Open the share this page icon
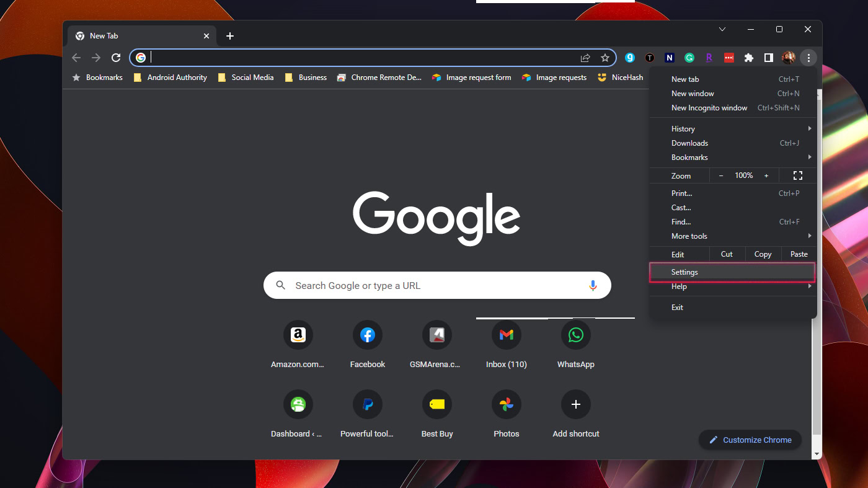Viewport: 868px width, 488px height. pos(585,58)
